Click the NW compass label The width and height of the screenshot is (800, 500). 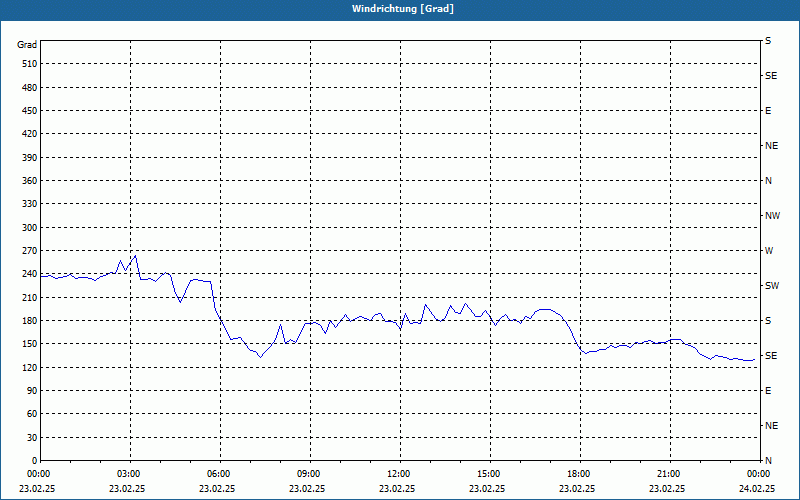(x=772, y=216)
